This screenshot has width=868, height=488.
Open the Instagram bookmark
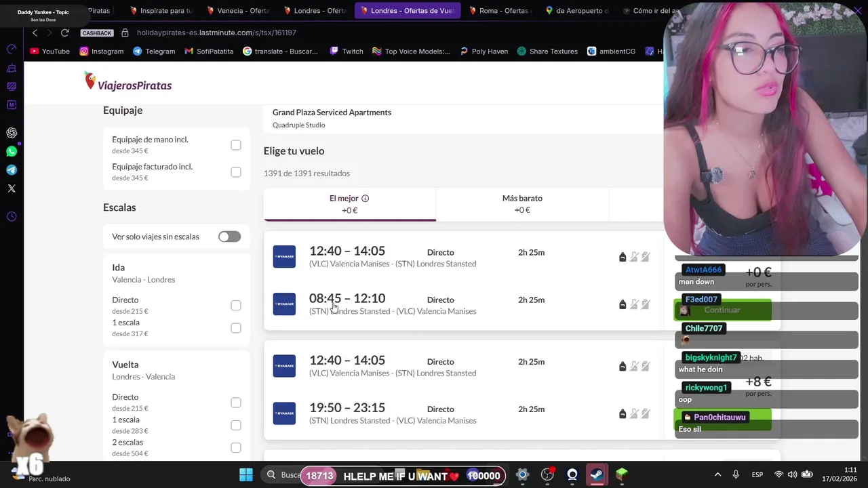(102, 51)
